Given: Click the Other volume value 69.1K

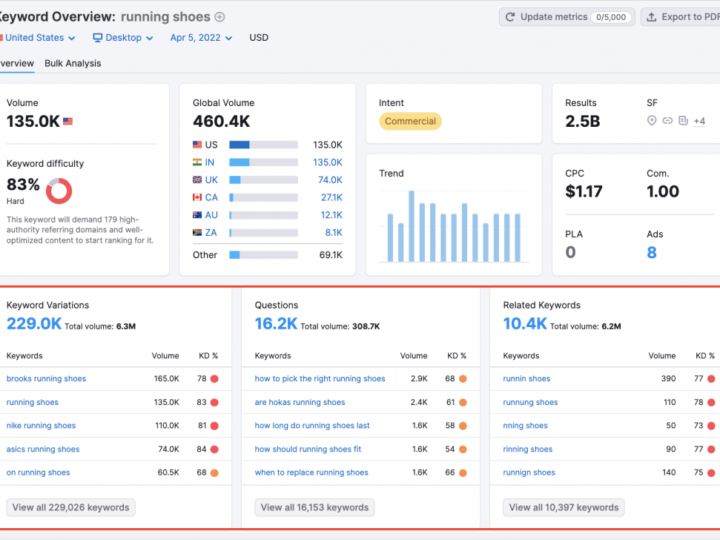Looking at the screenshot, I should point(331,255).
